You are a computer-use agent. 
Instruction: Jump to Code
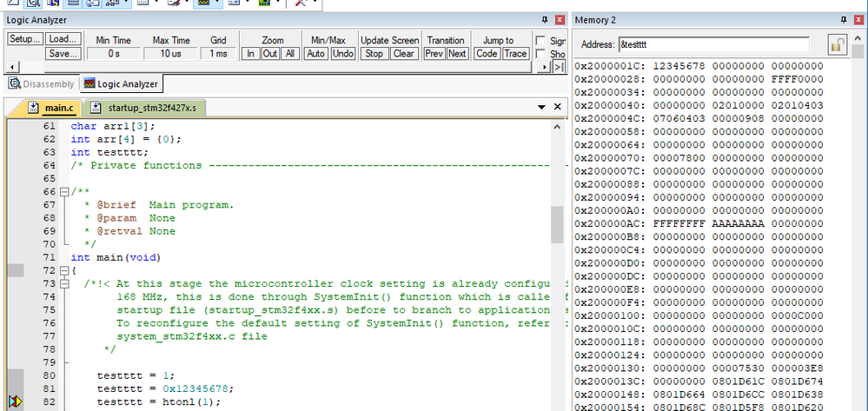(487, 54)
